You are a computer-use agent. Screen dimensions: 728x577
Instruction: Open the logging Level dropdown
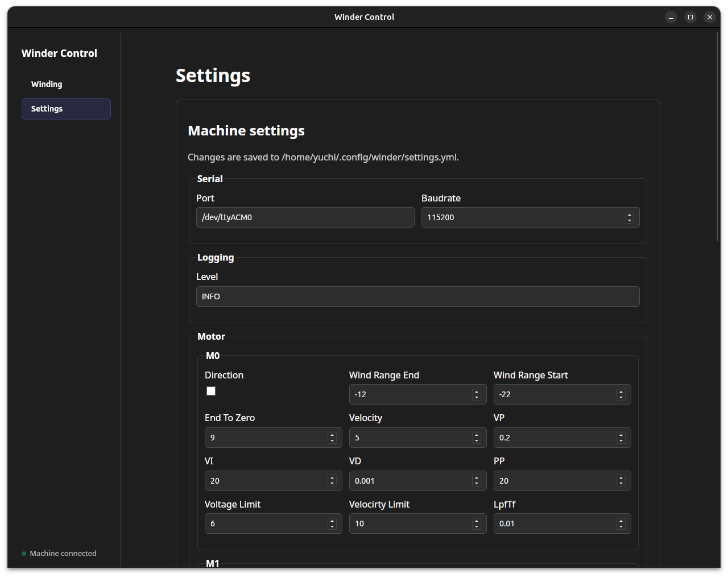click(417, 296)
